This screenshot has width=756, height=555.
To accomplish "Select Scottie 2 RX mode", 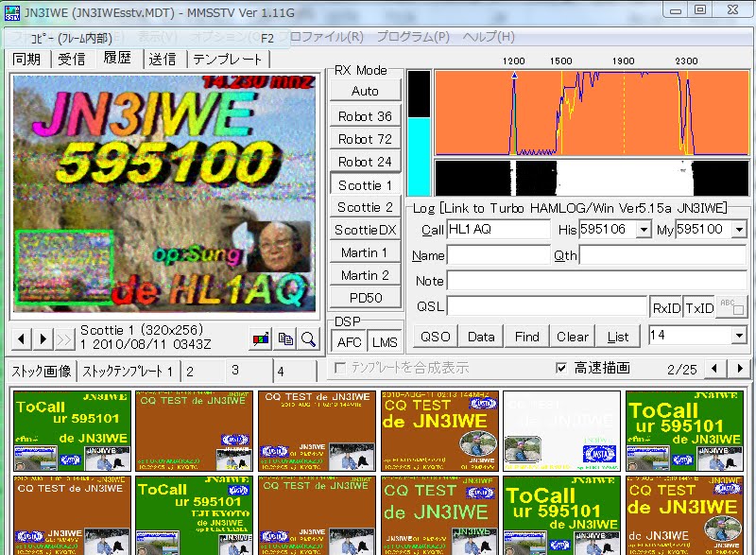I will coord(365,207).
